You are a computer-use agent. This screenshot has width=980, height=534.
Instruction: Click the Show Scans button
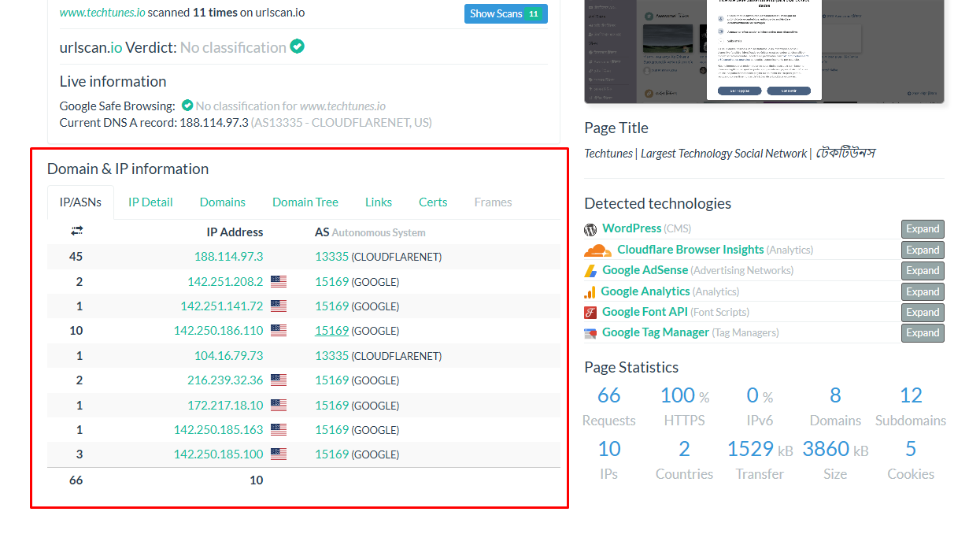[505, 13]
